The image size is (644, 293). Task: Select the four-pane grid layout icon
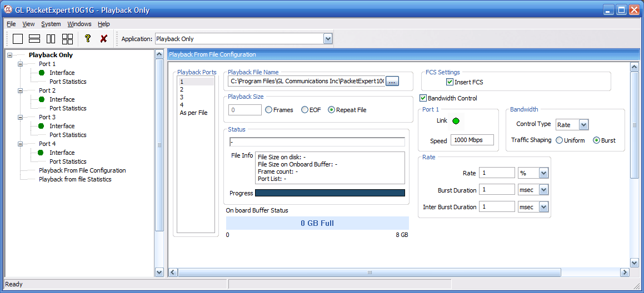click(x=67, y=39)
